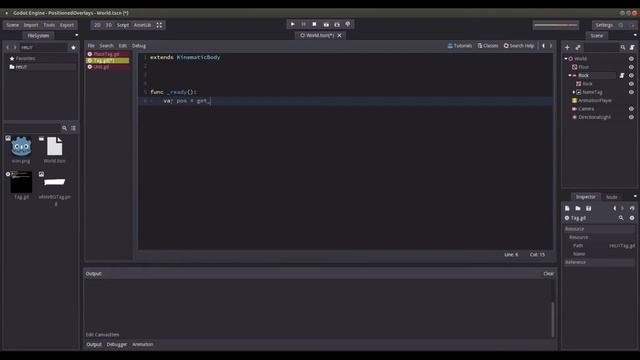This screenshot has width=640, height=360.
Task: Open the dropdown arrow next to Settings
Action: 633,25
